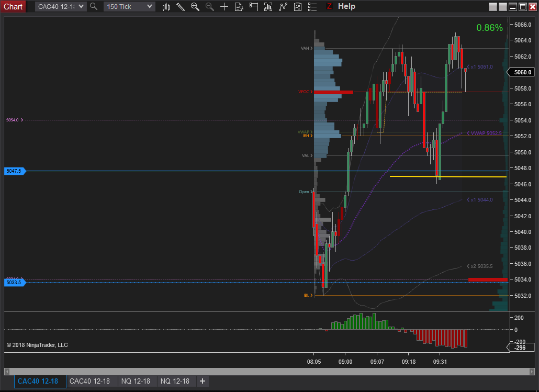Open the Indicators bar-chart icon
This screenshot has height=392, width=539.
tap(268, 6)
